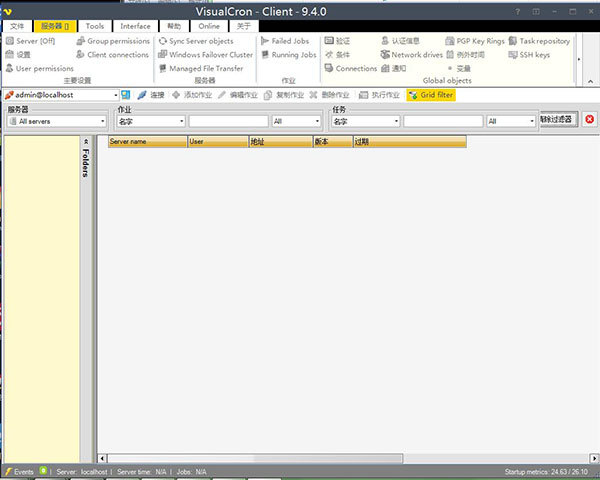Click the horizontal scrollbar thumb

pos(255,458)
